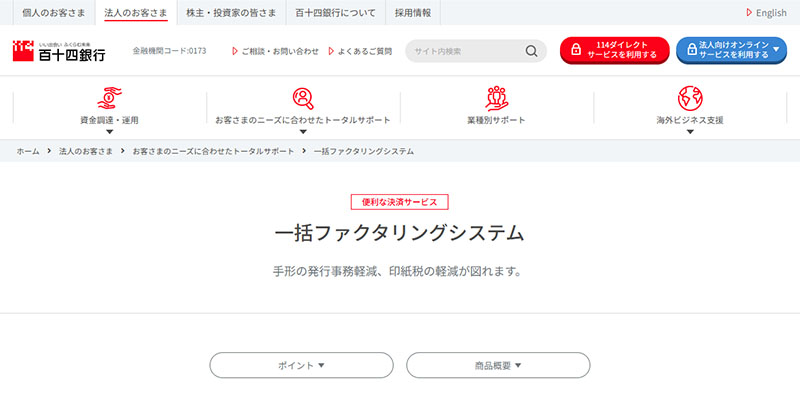This screenshot has height=400, width=800.
Task: Go to ホーム breadcrumb
Action: (x=28, y=151)
